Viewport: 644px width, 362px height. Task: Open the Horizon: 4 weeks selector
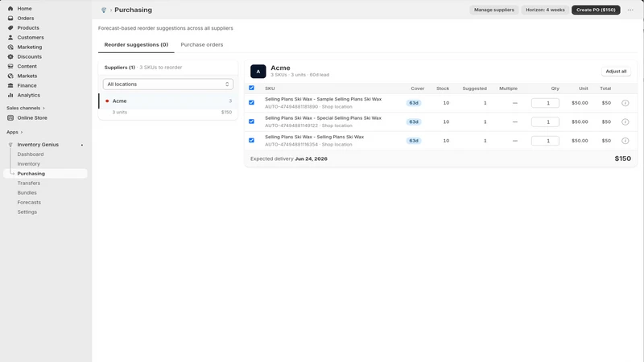tap(545, 10)
